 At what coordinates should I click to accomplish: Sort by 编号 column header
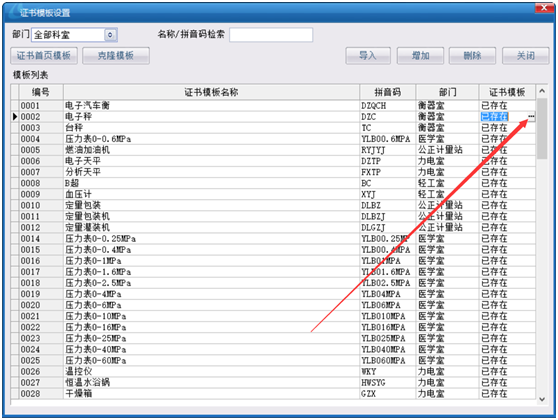point(41,92)
